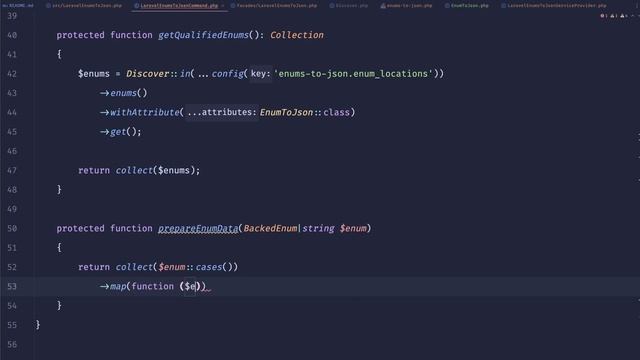Click the Collection return type
Screen dimensions: 640x360
297,35
